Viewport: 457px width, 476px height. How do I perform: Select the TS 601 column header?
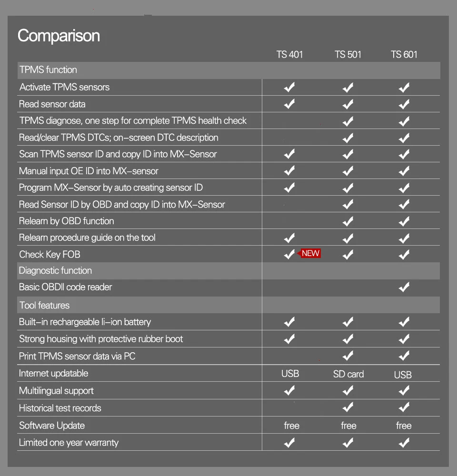[404, 55]
